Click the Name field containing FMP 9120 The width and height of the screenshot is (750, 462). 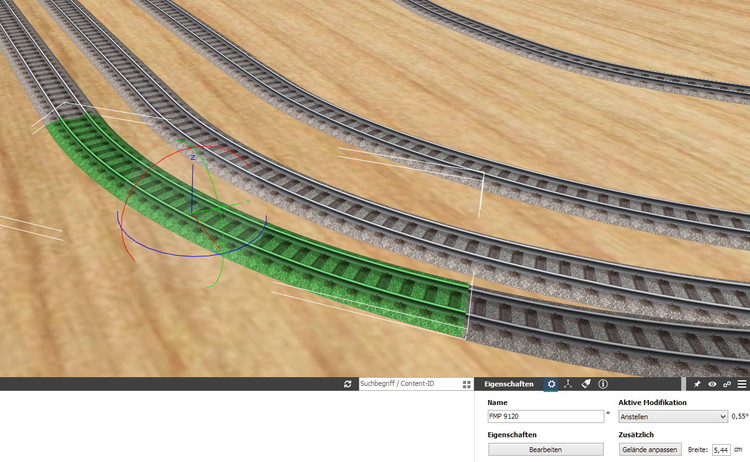pyautogui.click(x=545, y=416)
